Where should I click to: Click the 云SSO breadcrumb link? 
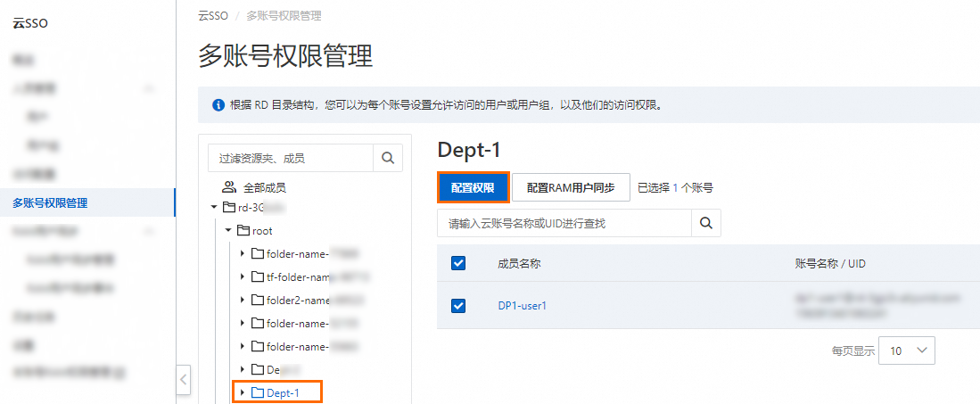coord(213,16)
